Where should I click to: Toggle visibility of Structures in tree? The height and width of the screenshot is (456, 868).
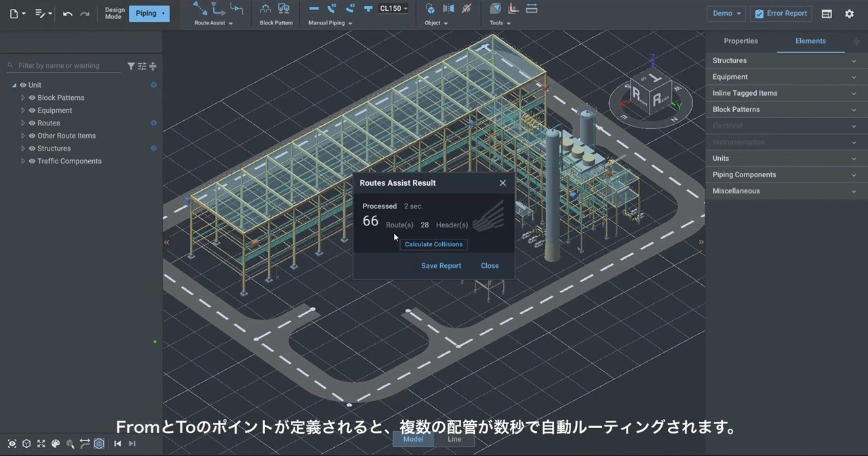tap(32, 149)
